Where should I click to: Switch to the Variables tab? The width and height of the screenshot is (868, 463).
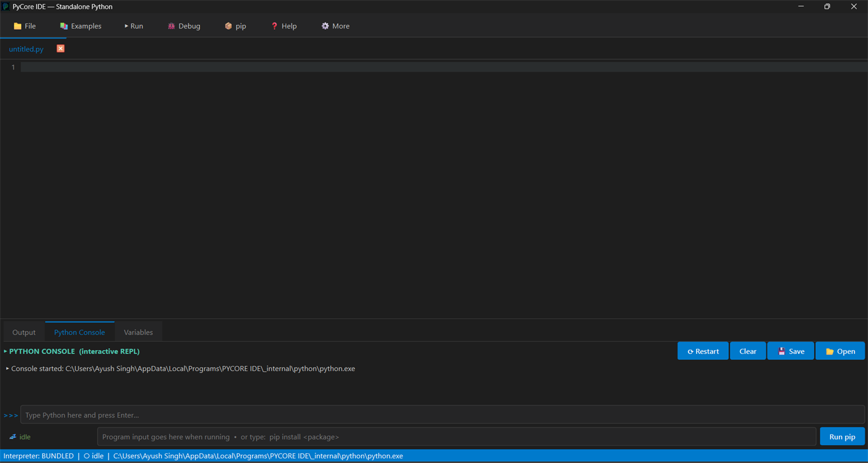point(138,332)
